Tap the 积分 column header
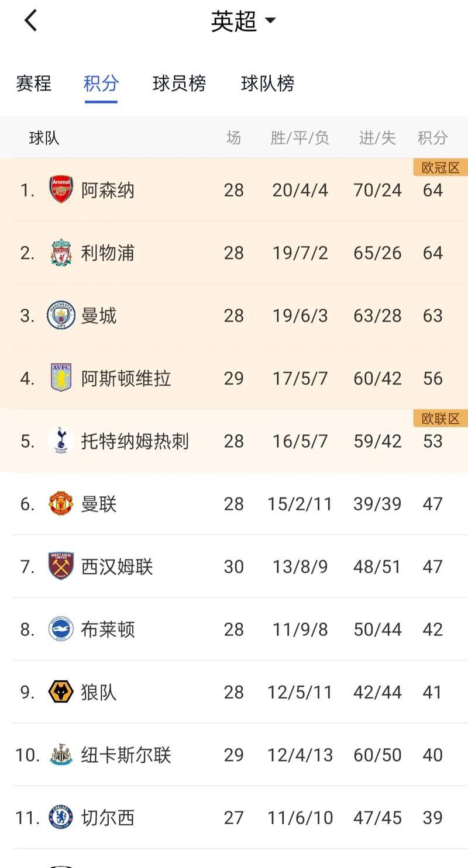This screenshot has height=868, width=468. pyautogui.click(x=432, y=138)
